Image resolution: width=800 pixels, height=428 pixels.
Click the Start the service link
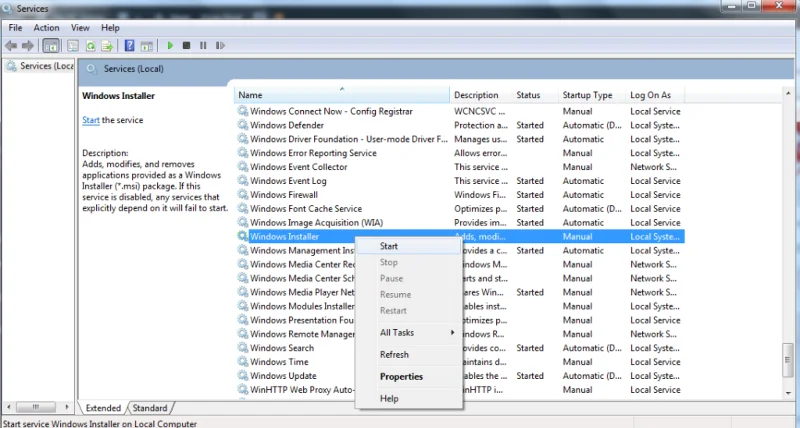91,120
